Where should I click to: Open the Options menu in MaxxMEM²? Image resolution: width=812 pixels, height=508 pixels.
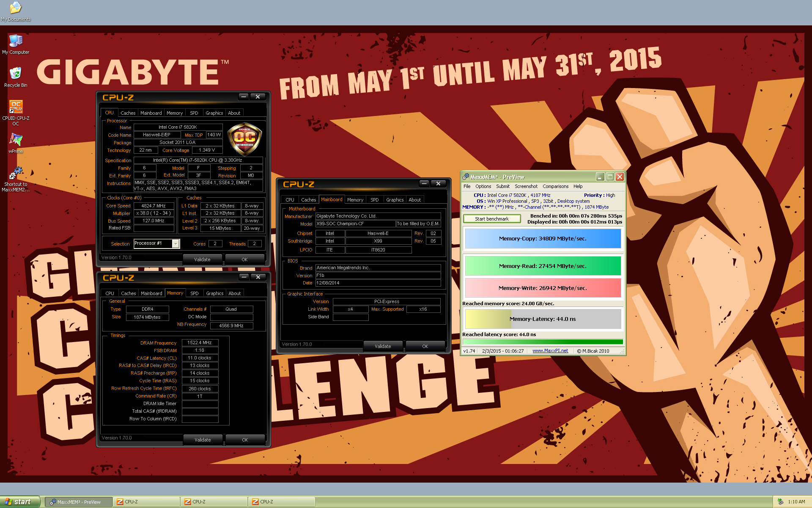coord(483,186)
